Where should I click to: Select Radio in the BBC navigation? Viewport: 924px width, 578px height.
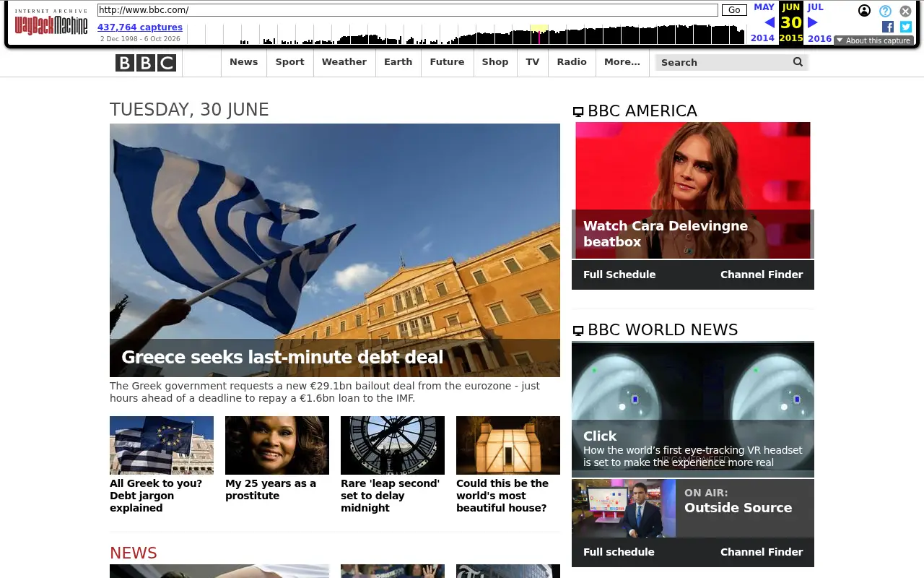572,62
